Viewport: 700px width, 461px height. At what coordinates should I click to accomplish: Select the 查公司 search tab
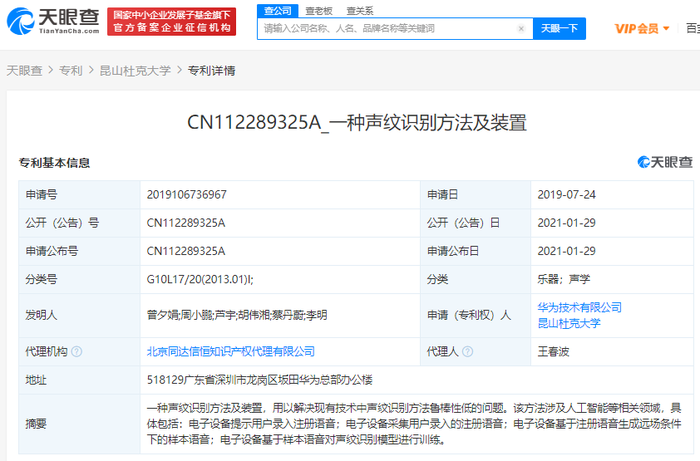coord(278,11)
